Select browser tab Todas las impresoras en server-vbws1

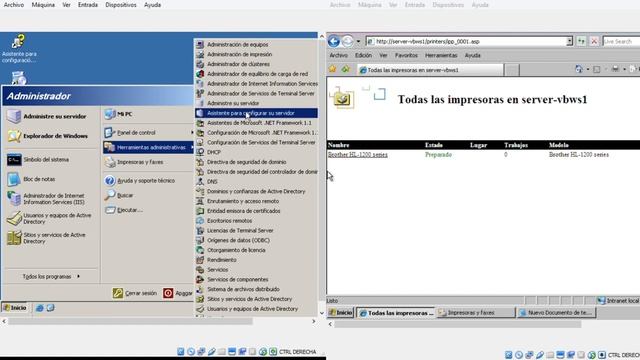(431, 70)
